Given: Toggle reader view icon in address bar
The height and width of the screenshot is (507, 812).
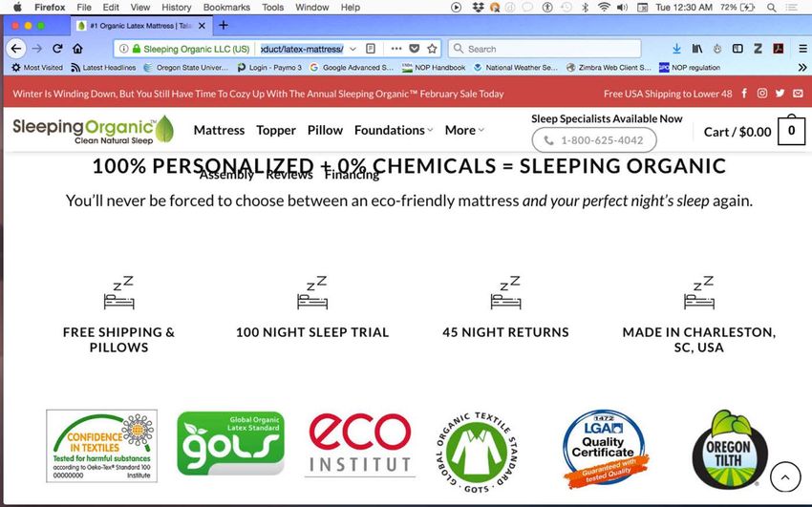Looking at the screenshot, I should tap(371, 49).
